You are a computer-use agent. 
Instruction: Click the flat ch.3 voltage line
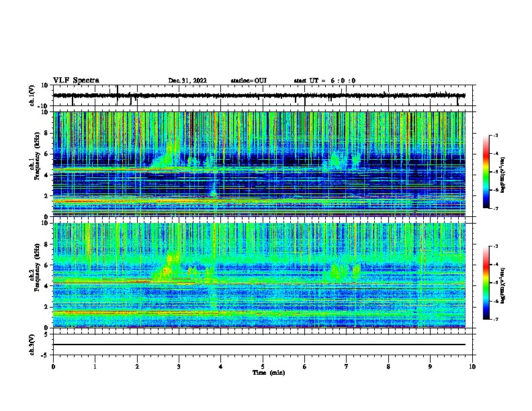pos(259,345)
